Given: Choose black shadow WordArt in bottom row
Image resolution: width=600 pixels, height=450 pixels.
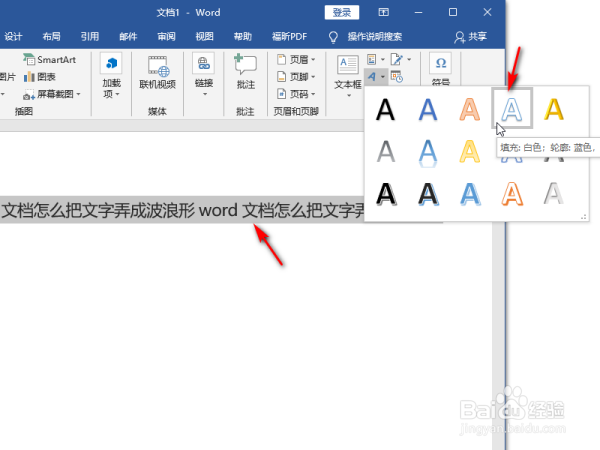Looking at the screenshot, I should coord(385,194).
